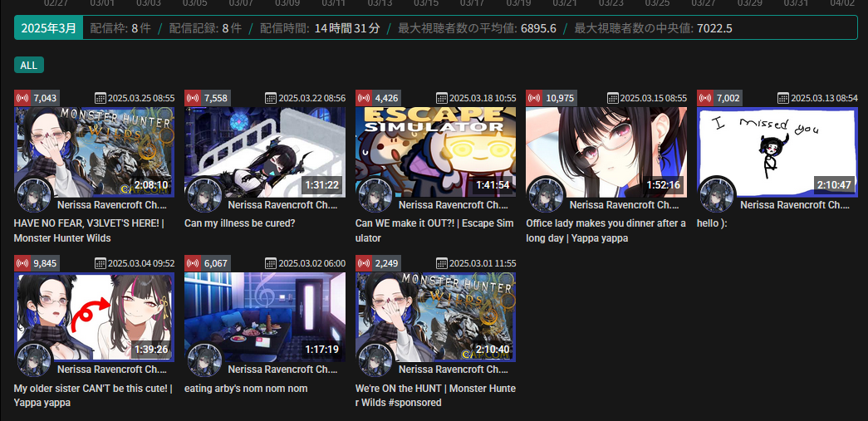The width and height of the screenshot is (868, 421).
Task: Click channel avatar on HAVE NO FEAR card
Action: tap(34, 195)
